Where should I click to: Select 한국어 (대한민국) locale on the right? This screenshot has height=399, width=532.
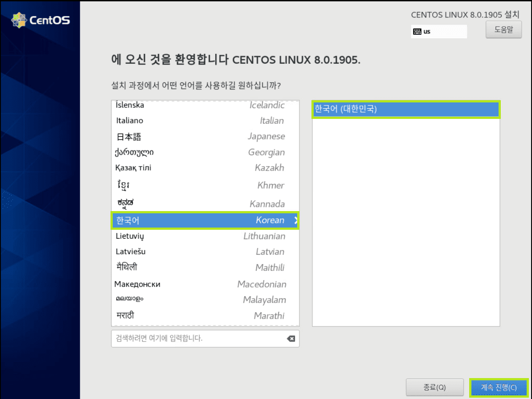405,109
